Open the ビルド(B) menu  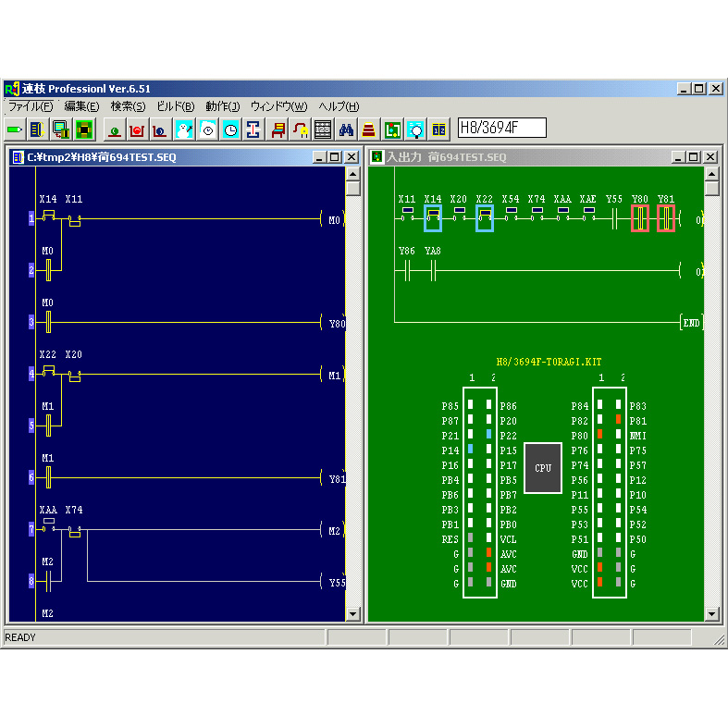pos(175,107)
